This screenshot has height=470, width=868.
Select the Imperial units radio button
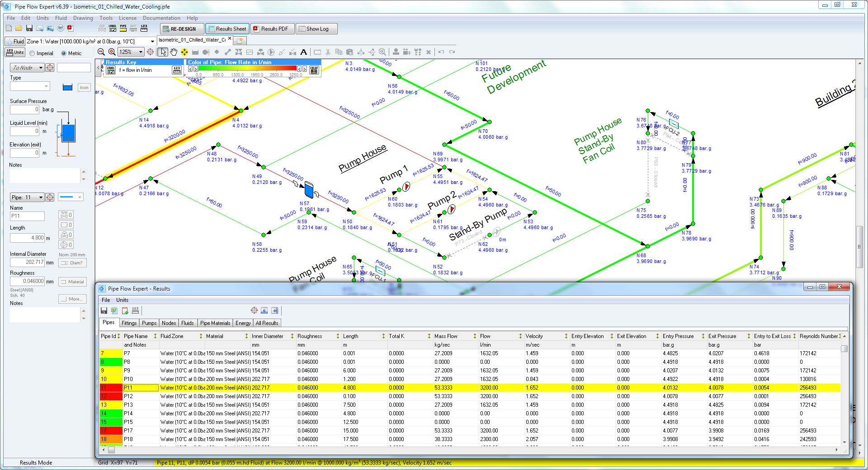click(32, 53)
